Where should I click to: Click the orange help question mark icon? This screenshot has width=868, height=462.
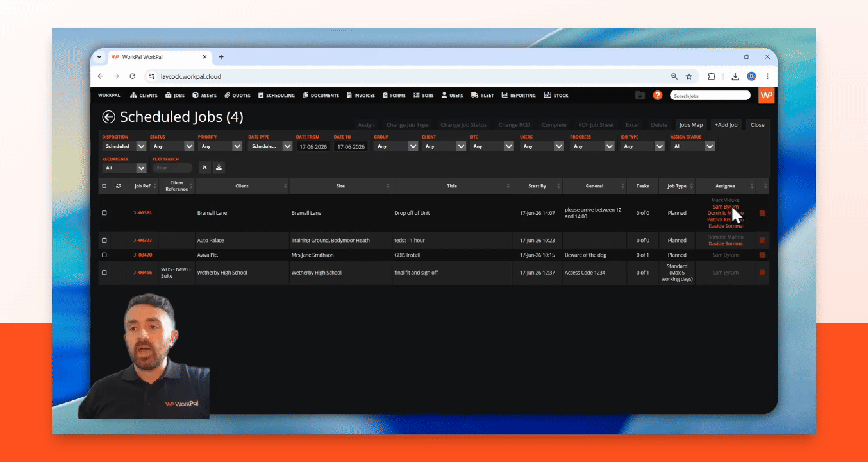coord(657,96)
